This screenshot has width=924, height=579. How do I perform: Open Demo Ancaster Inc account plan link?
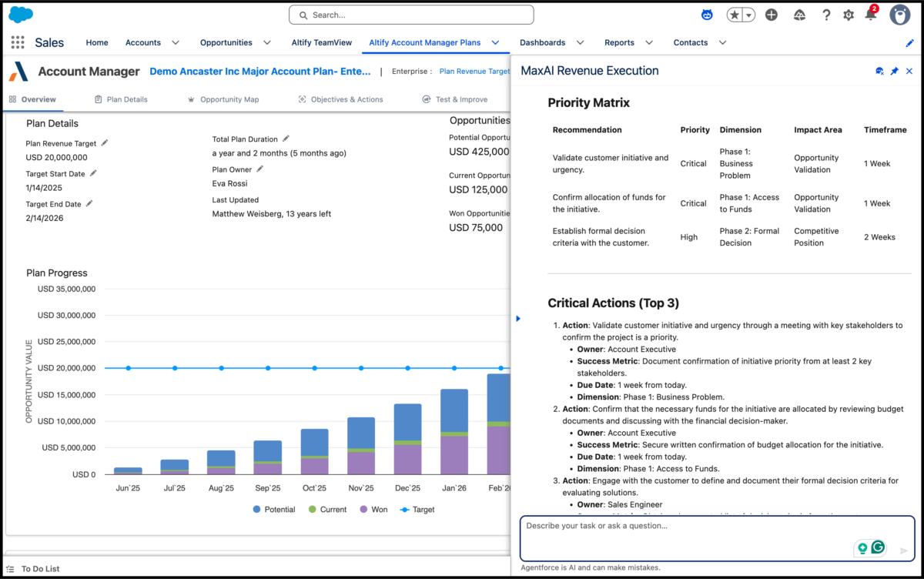[x=260, y=71]
